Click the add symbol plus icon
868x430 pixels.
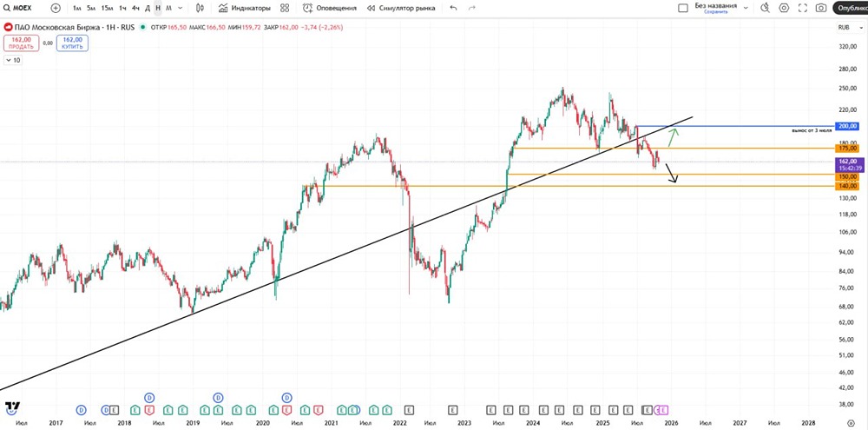56,9
